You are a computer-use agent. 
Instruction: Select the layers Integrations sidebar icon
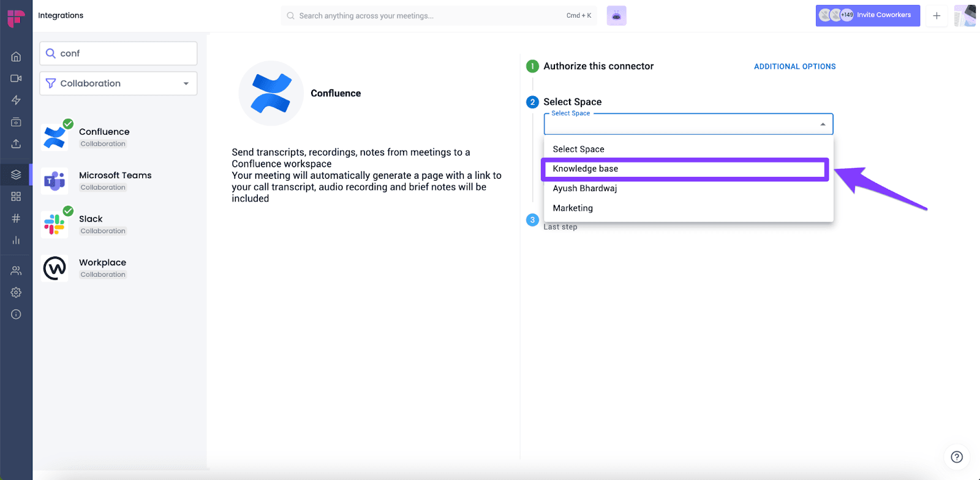(x=16, y=174)
